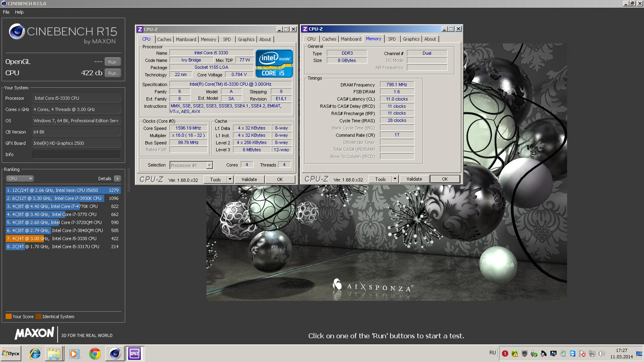644x362 pixels.
Task: Switch to the Caches tab in the left CPU-Z window
Action: (164, 39)
